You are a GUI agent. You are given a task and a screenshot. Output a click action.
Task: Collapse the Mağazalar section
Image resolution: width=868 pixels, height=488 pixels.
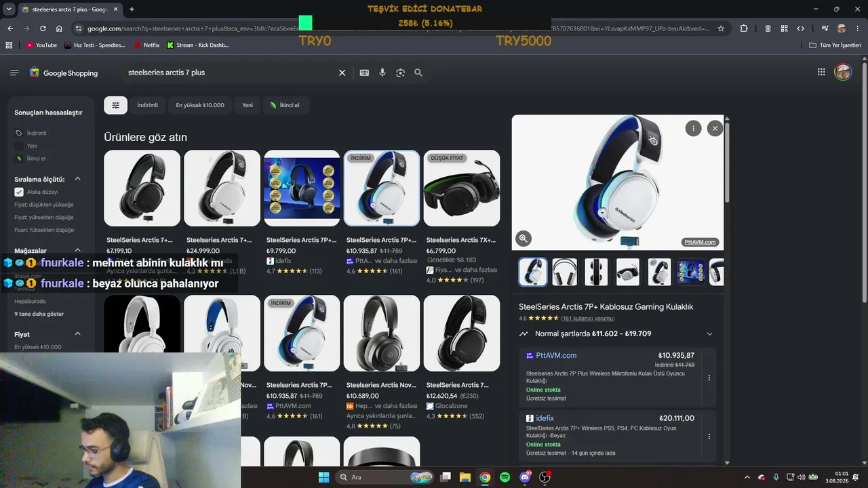(77, 250)
